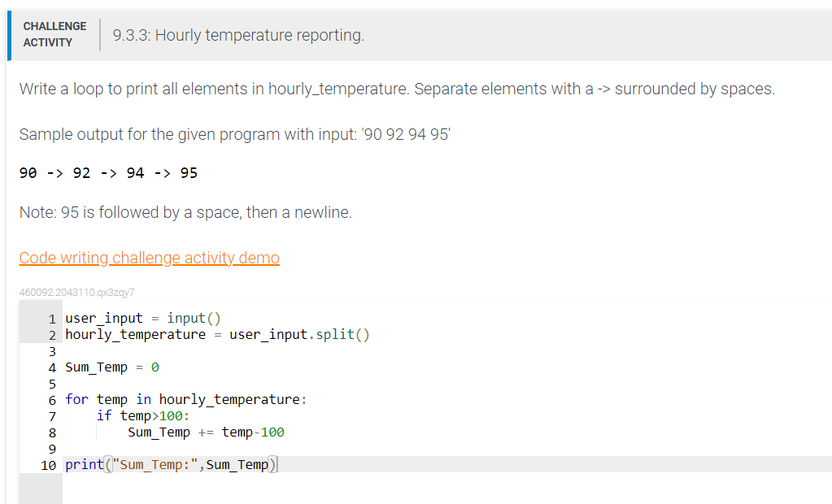832x504 pixels.
Task: Select the print statement on line 10
Action: pos(171,464)
